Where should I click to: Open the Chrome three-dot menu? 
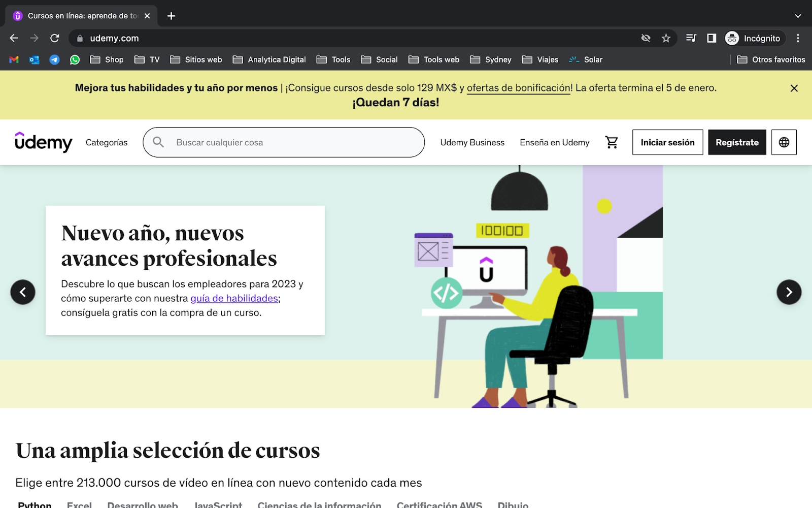[798, 38]
